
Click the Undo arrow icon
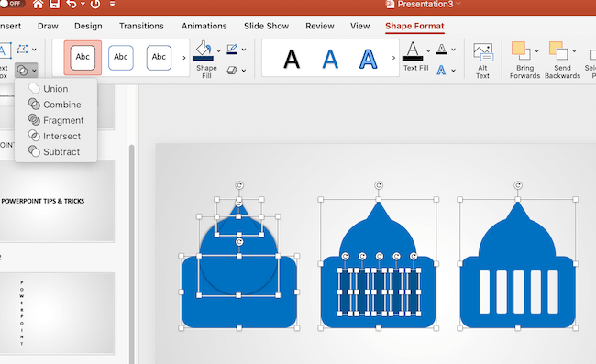point(72,5)
